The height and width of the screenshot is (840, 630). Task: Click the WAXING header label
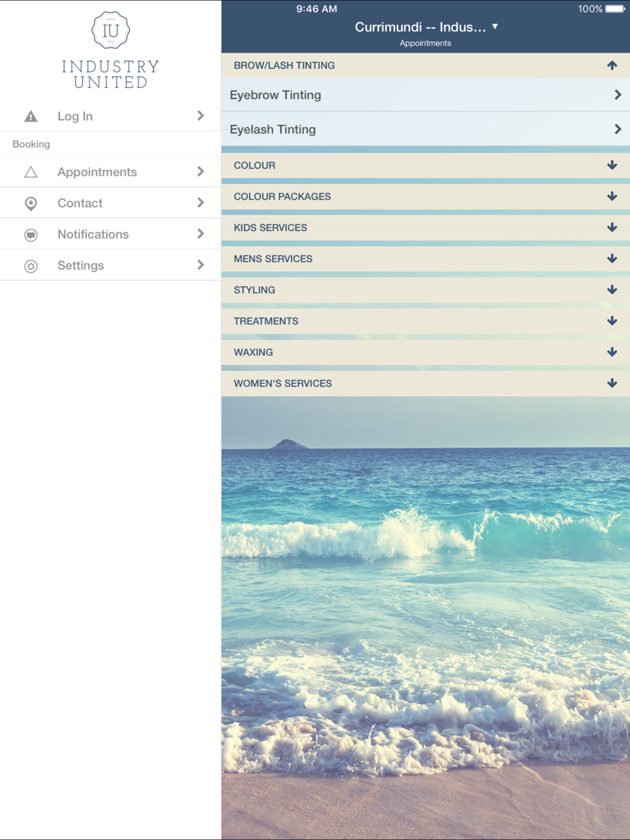[x=253, y=353]
